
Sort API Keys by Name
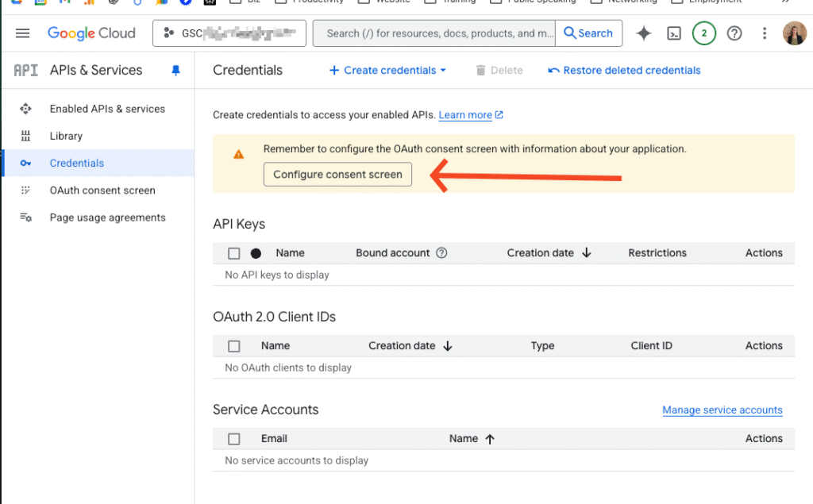(290, 253)
